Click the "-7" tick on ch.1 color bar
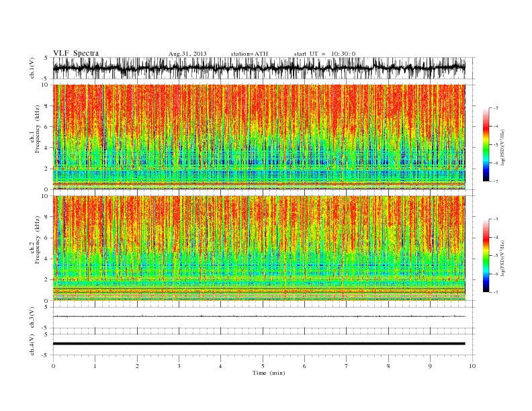 [496, 181]
